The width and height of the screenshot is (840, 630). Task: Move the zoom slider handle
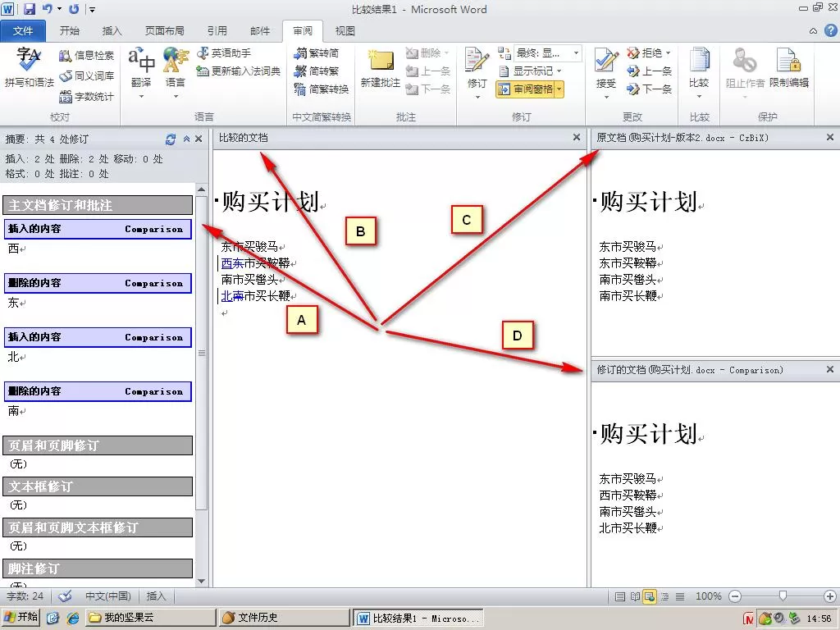coord(783,596)
